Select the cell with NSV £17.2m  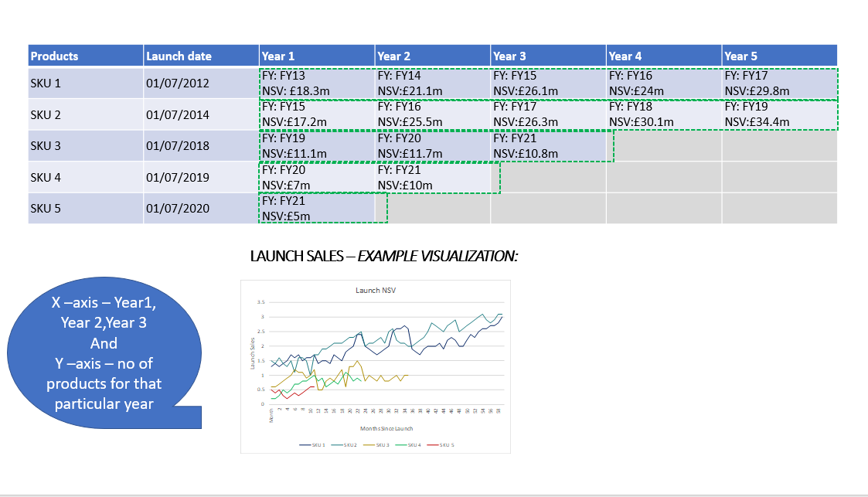(317, 114)
